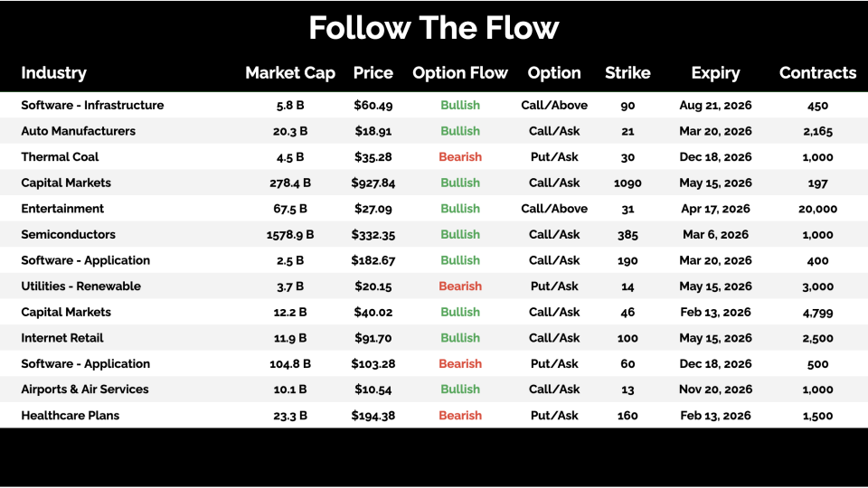Click the Airports & Air Services cell
Screen dimensions: 868x488
pyautogui.click(x=84, y=389)
